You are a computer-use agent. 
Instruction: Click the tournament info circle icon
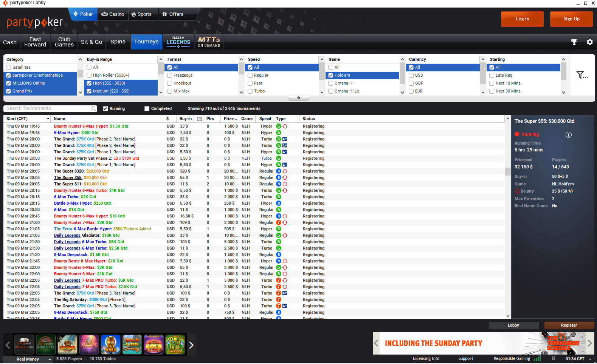(569, 135)
